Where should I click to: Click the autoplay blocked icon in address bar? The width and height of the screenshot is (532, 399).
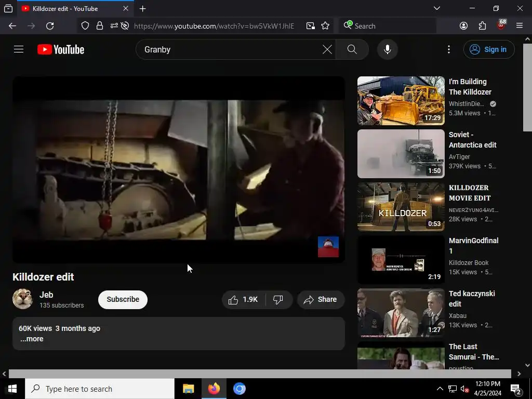[125, 26]
